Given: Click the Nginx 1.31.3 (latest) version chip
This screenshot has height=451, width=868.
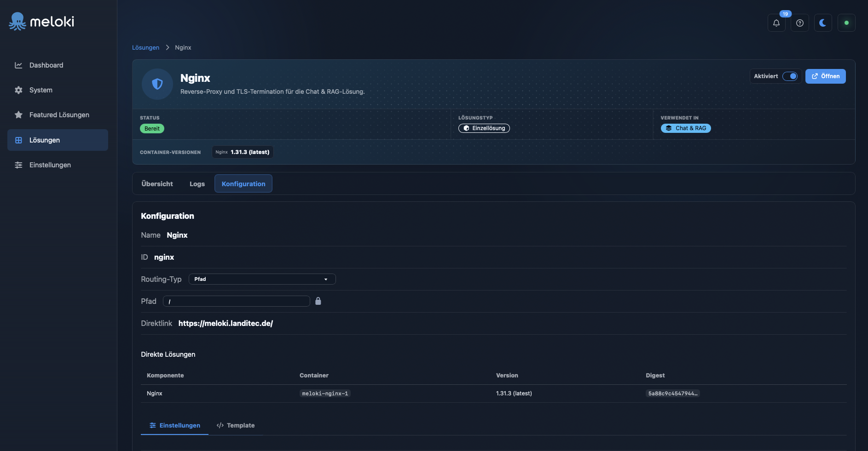Looking at the screenshot, I should [243, 152].
